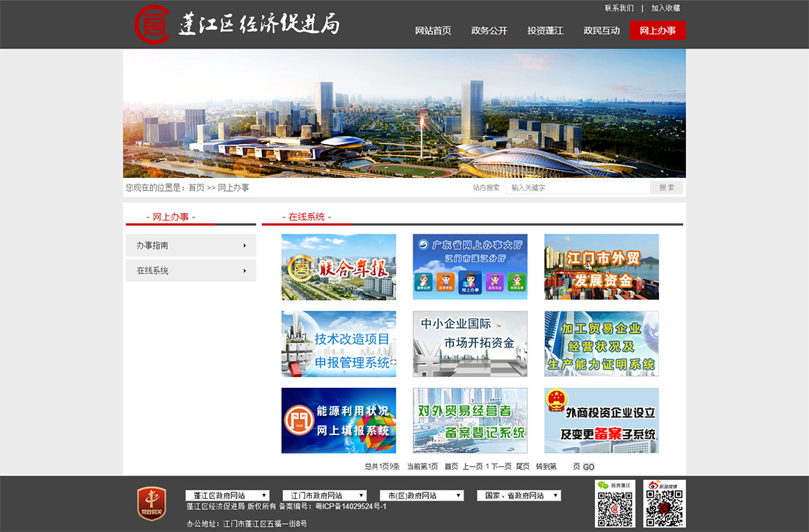Click the 联系我们 link
Viewport: 809px width, 532px height.
point(619,8)
